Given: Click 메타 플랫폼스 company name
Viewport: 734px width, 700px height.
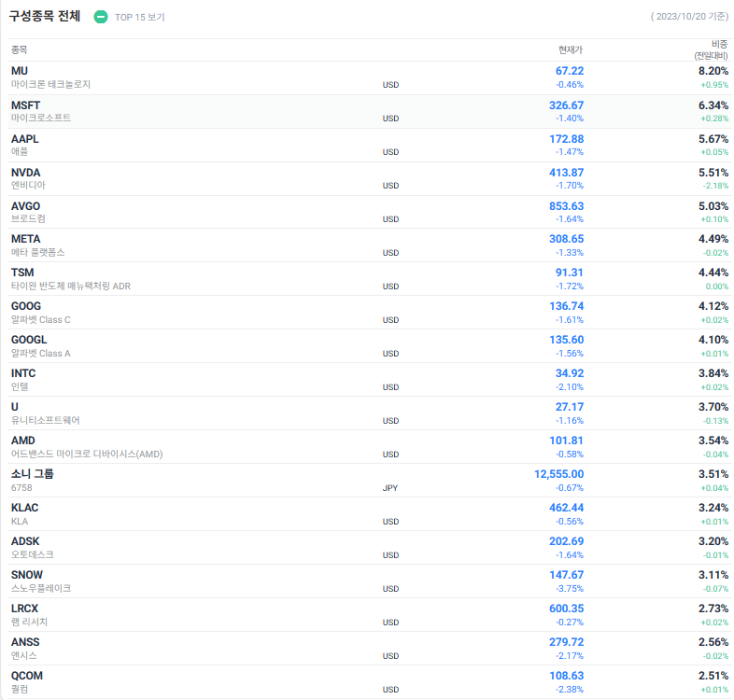Looking at the screenshot, I should point(38,253).
